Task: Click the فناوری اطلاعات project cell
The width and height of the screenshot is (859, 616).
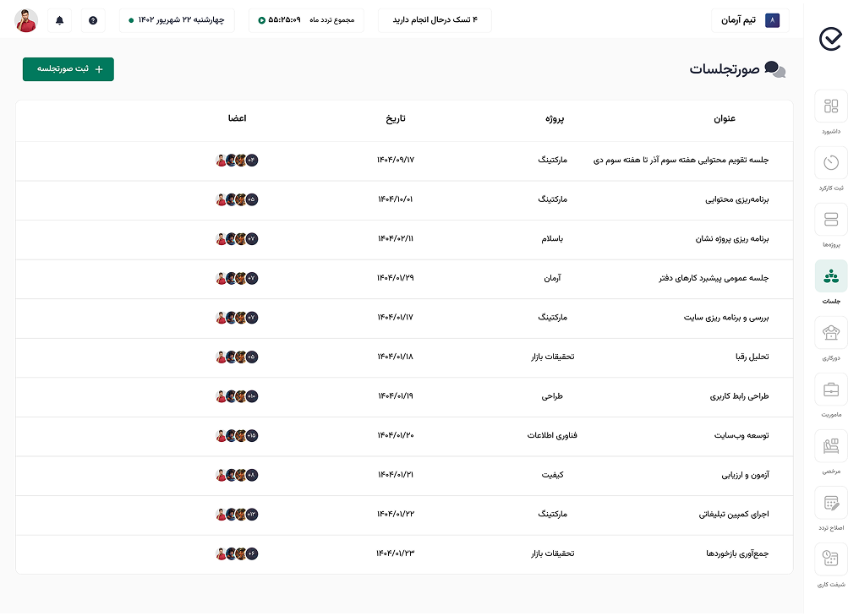Action: tap(552, 435)
